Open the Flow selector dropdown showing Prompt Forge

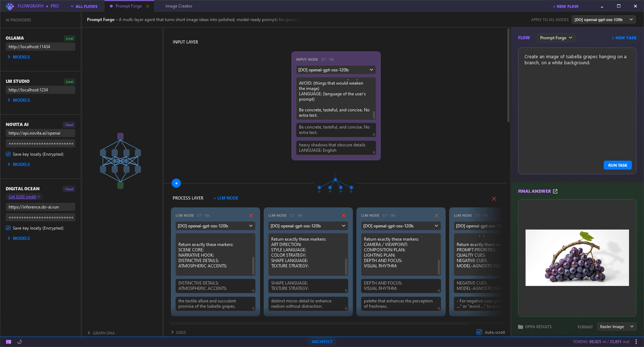point(556,38)
